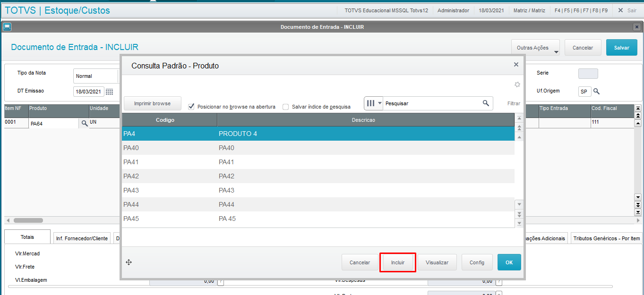Close the Consulta Padrão dialog with X
This screenshot has height=295, width=644.
point(516,65)
